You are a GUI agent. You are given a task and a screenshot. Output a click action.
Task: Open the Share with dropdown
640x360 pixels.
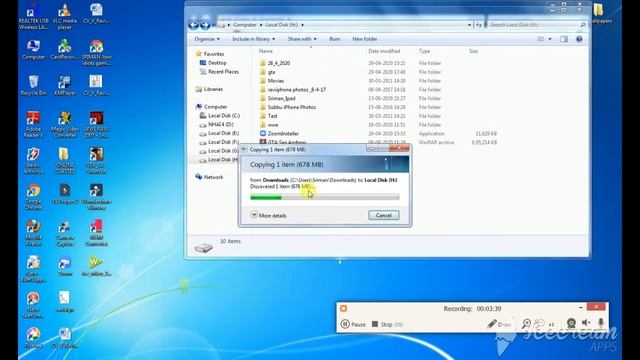click(x=302, y=39)
